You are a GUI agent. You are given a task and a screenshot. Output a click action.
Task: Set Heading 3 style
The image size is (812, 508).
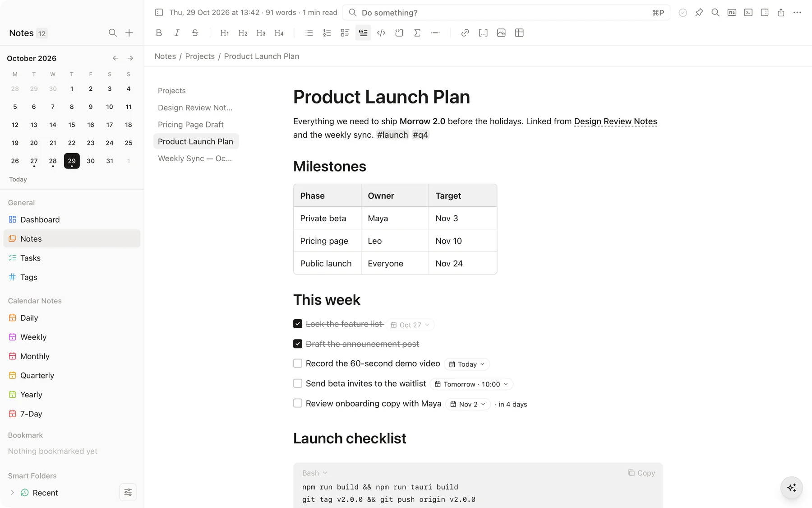pos(261,33)
